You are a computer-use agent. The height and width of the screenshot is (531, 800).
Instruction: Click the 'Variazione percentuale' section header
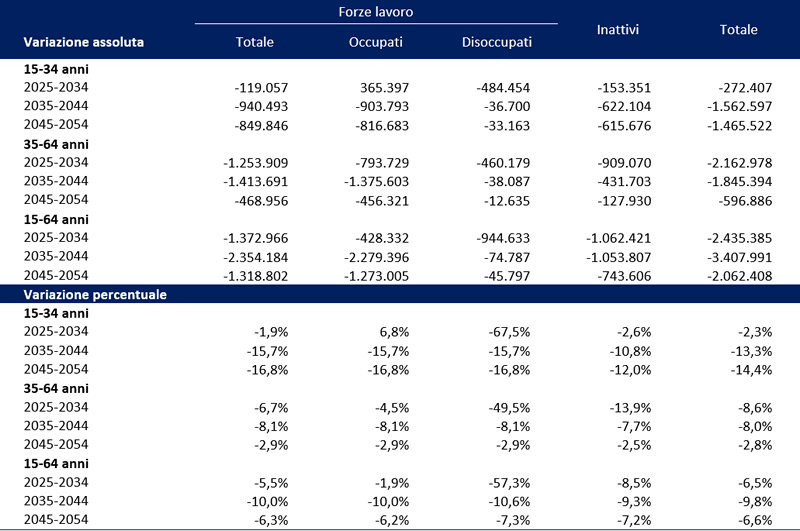click(97, 296)
